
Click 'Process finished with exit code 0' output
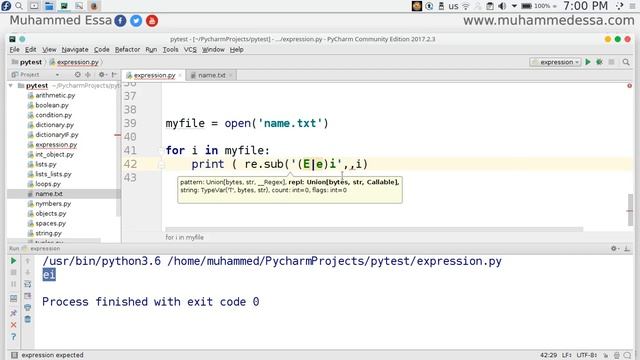pos(151,302)
